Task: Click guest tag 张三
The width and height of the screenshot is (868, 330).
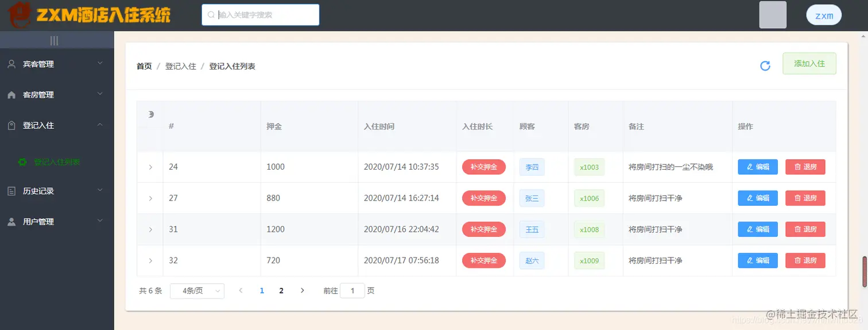Action: click(x=532, y=198)
